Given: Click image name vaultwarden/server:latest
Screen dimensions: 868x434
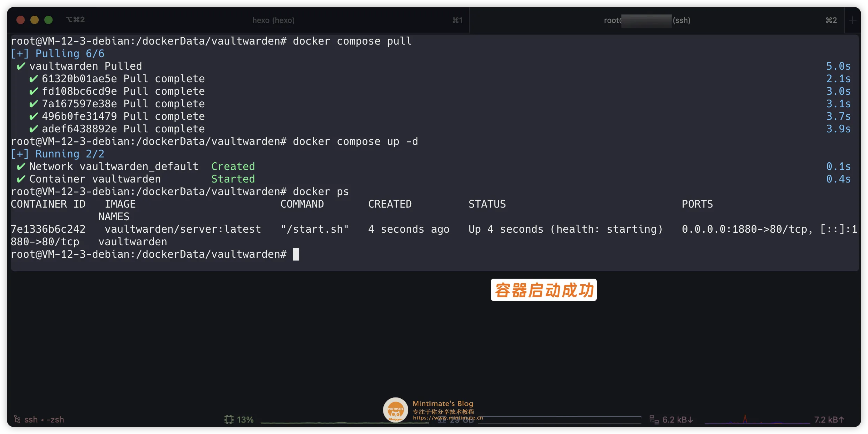Looking at the screenshot, I should [183, 229].
